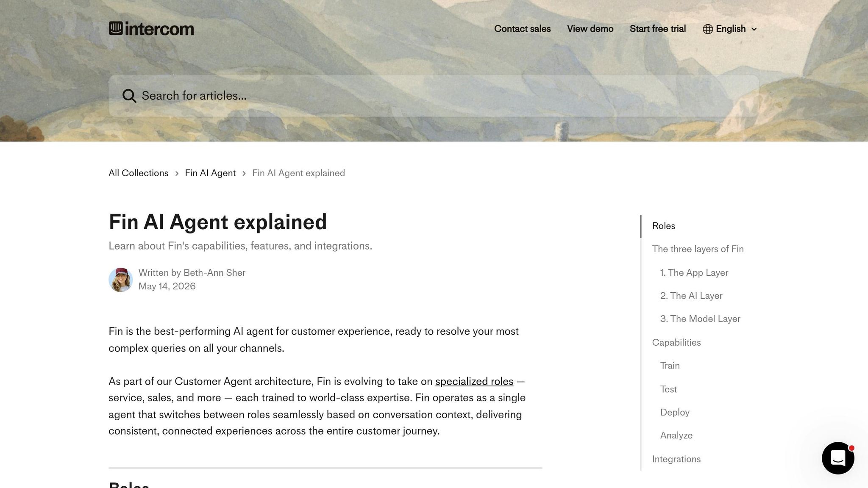
Task: Click the Fin AI Agent explained heading
Action: 218,222
